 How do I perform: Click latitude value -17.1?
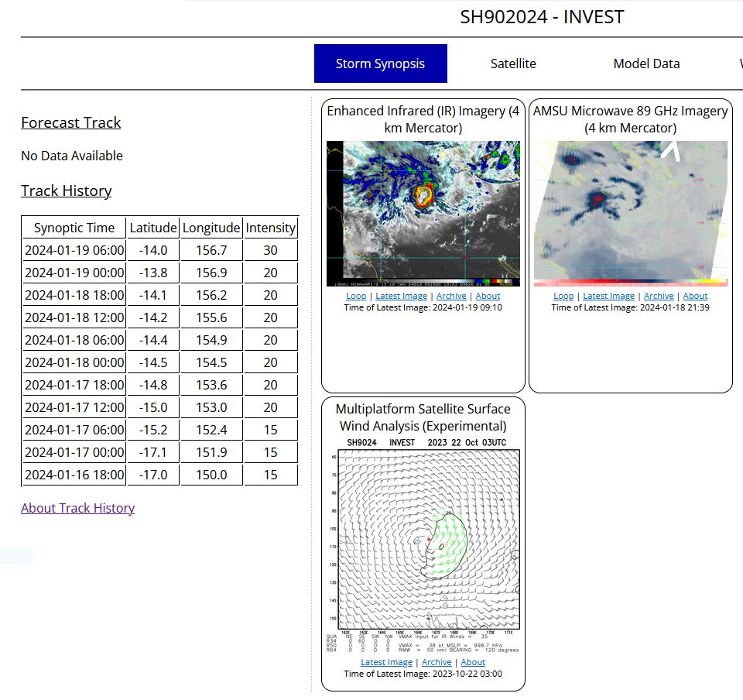coord(153,452)
